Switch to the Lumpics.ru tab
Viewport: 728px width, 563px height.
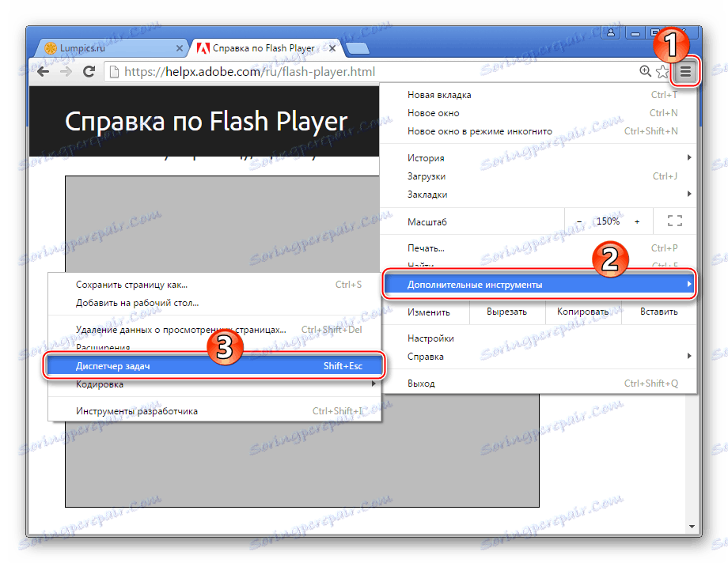click(113, 47)
